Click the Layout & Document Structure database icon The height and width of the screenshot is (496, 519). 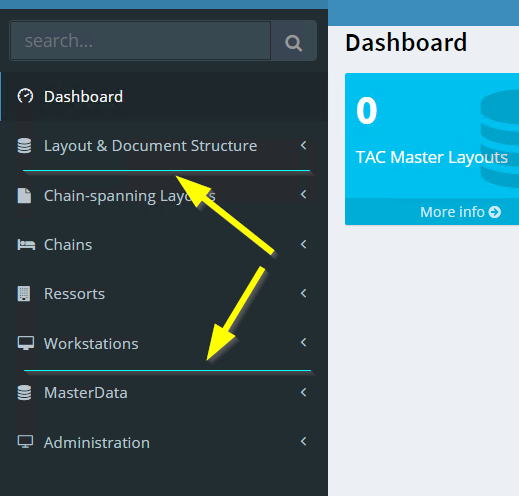point(24,146)
